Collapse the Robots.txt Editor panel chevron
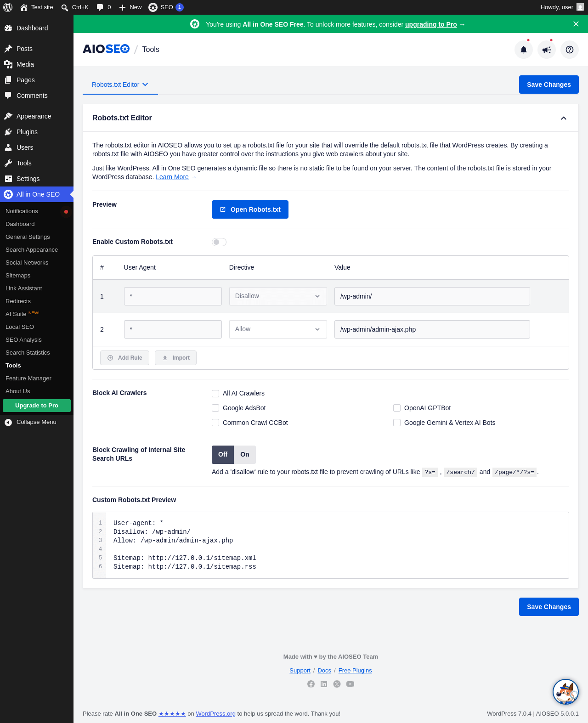 (x=564, y=118)
